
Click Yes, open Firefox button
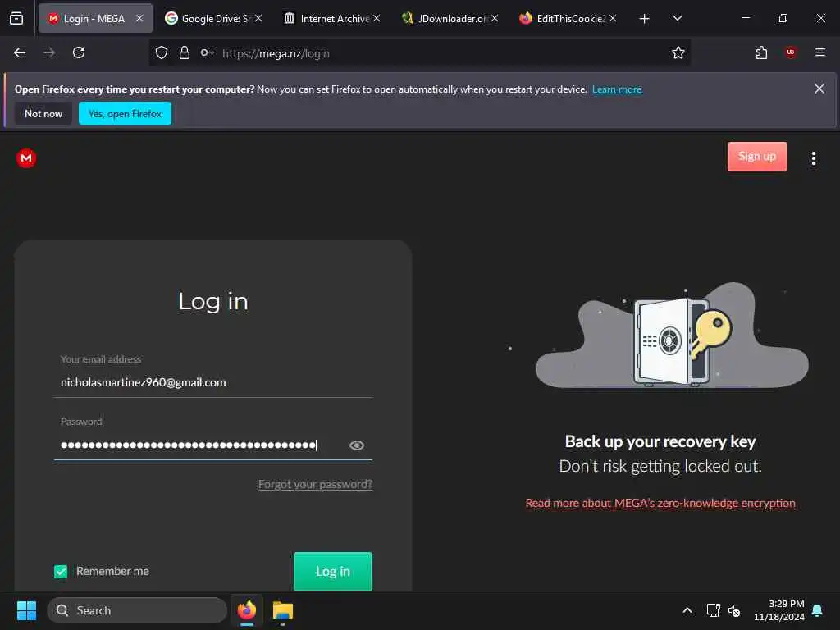[125, 113]
